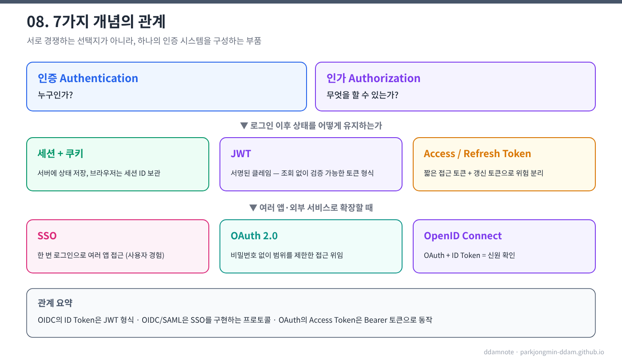
Task: Click the footer 'ddamnote · parkjongmin-ddam.github.io'
Action: (x=544, y=352)
